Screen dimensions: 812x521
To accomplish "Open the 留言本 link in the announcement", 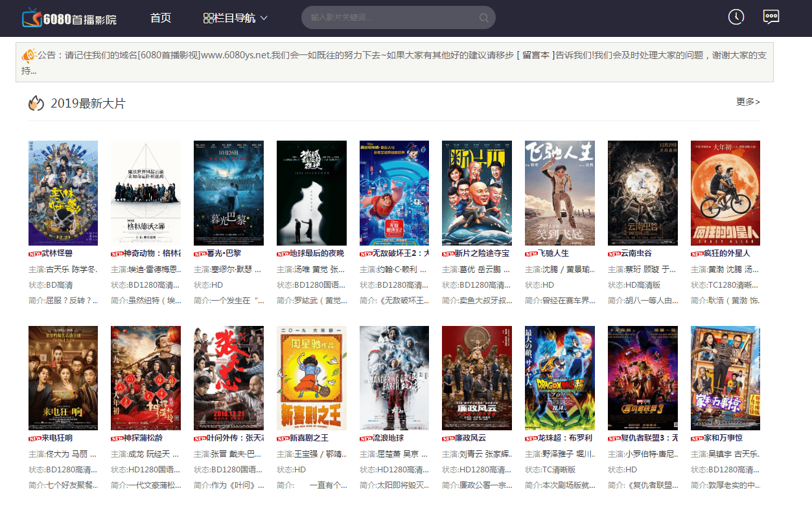I will [x=535, y=55].
